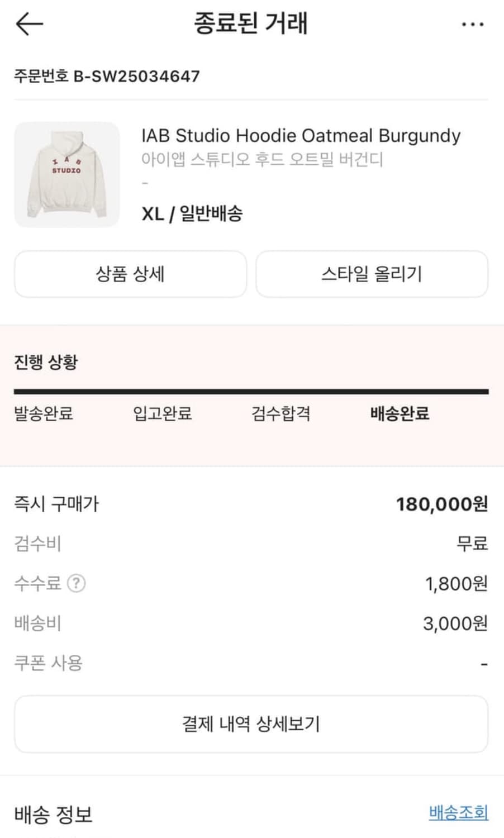Image resolution: width=504 pixels, height=838 pixels.
Task: Tap the 종료된 거래 page title
Action: point(251,23)
